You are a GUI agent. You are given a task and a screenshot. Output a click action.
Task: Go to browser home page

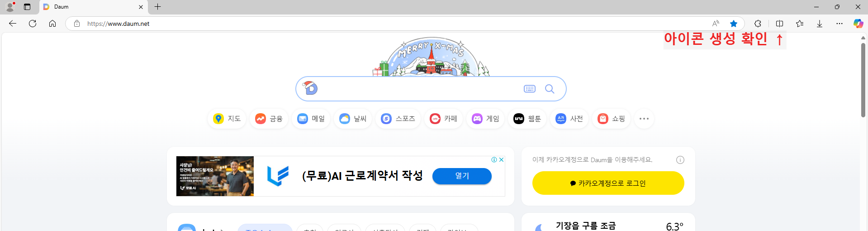[x=52, y=24]
